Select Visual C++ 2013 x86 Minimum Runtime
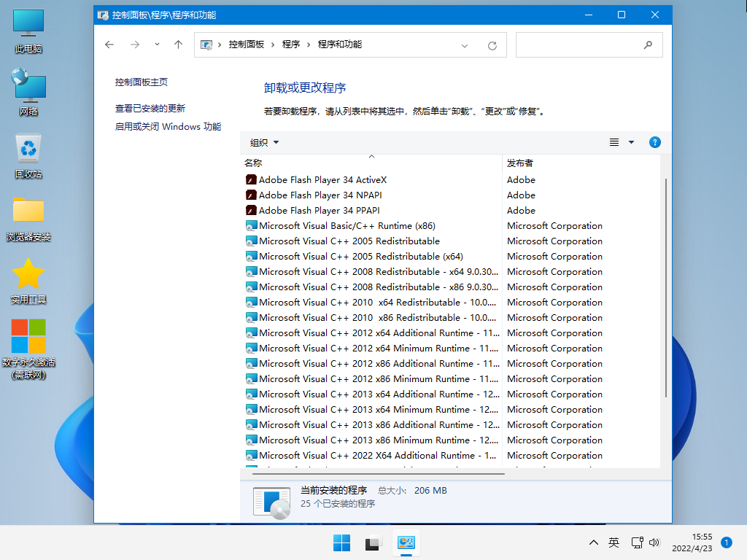The height and width of the screenshot is (560, 747). [x=371, y=440]
